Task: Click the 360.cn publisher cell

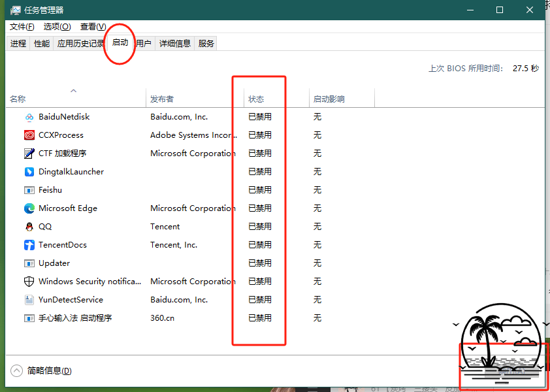Action: click(x=162, y=318)
